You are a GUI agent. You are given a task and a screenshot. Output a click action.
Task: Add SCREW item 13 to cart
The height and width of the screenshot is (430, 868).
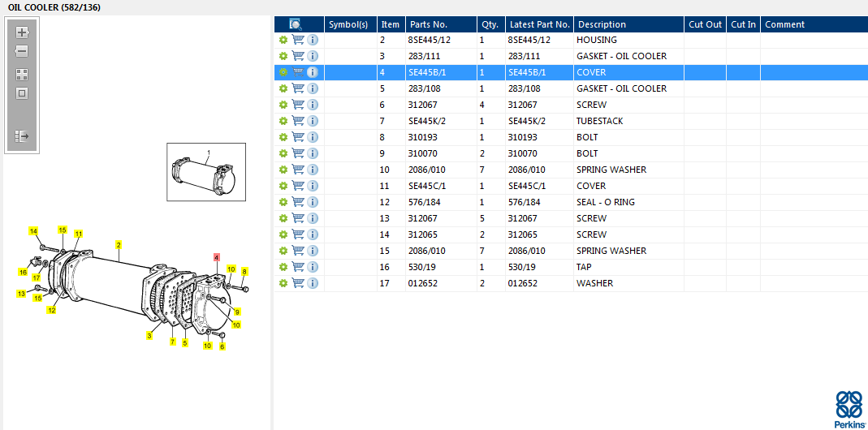point(298,218)
